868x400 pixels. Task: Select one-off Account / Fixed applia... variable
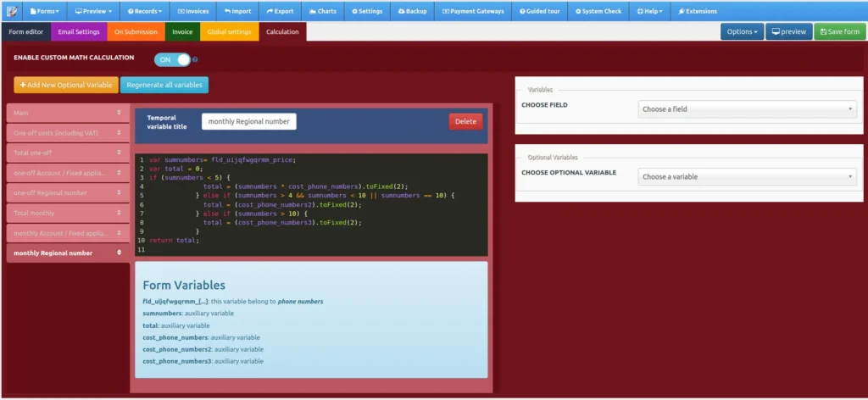tap(68, 173)
